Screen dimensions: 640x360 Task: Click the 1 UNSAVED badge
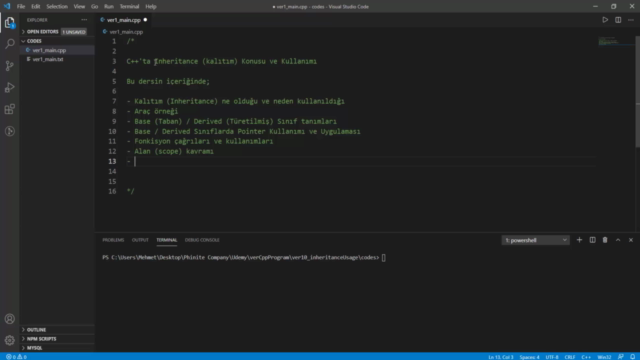pos(74,32)
